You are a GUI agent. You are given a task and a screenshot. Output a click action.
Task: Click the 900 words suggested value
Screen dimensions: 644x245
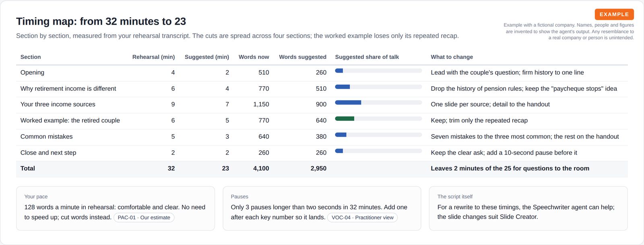pos(321,104)
